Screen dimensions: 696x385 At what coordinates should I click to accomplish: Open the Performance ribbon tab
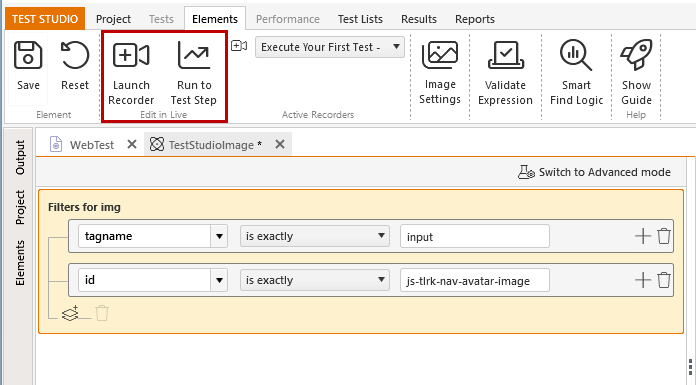288,19
